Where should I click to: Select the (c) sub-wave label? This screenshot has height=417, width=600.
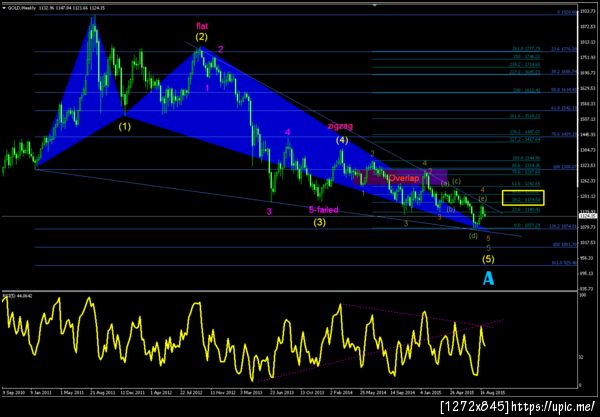click(457, 181)
